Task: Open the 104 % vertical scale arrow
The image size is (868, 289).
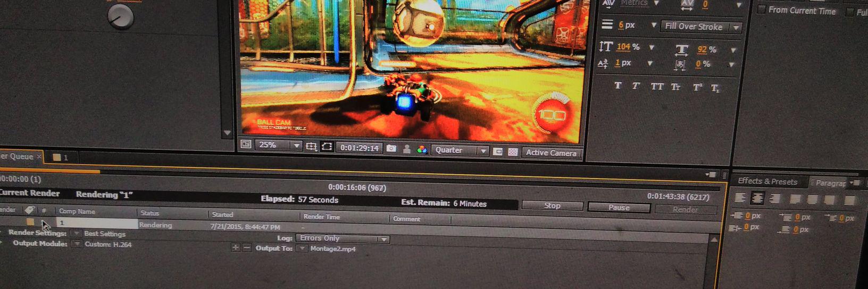Action: click(652, 48)
